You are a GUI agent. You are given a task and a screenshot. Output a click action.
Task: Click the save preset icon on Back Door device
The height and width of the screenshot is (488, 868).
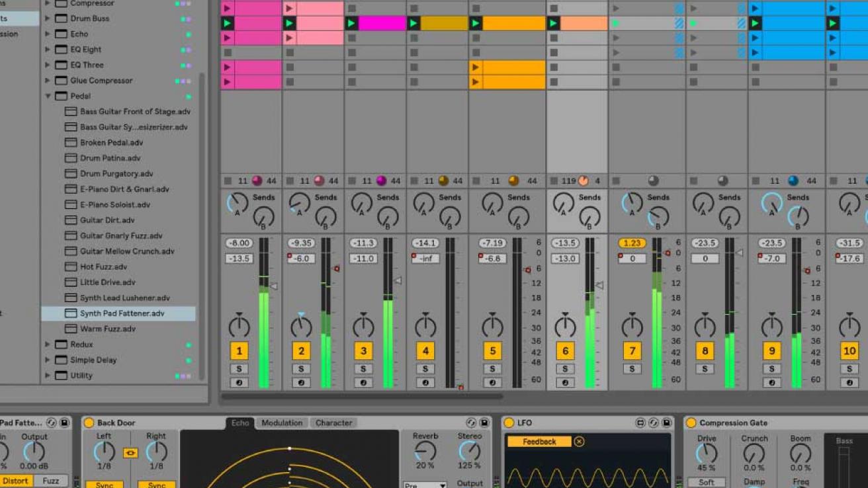tap(484, 423)
